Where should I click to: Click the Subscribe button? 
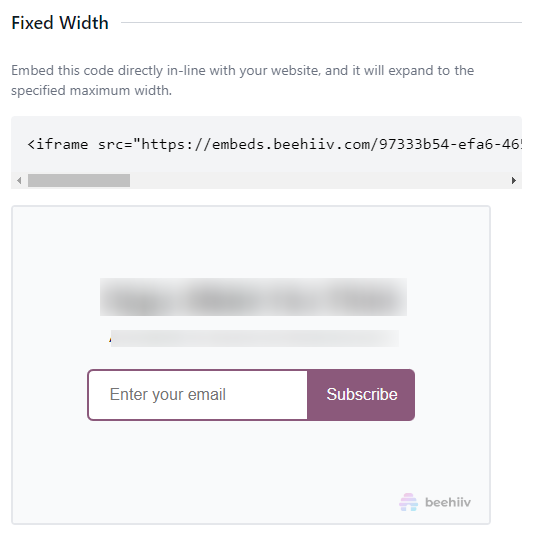361,394
